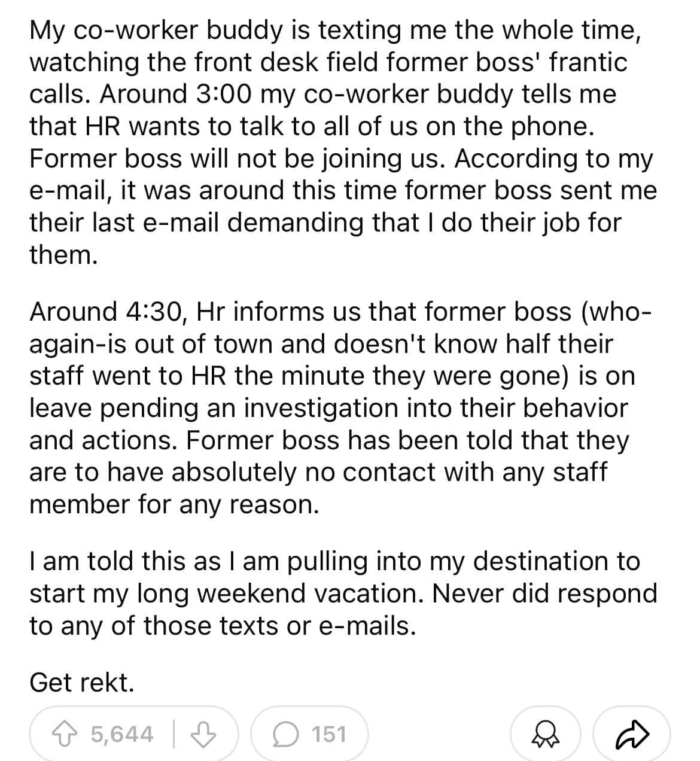Click the line "to any of those texts or e-mails."
The width and height of the screenshot is (700, 761).
222,625
